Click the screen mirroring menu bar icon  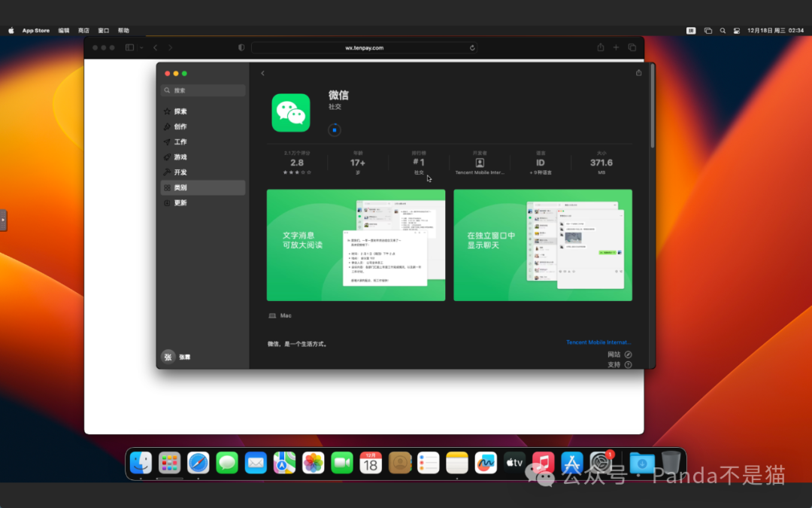[708, 31]
